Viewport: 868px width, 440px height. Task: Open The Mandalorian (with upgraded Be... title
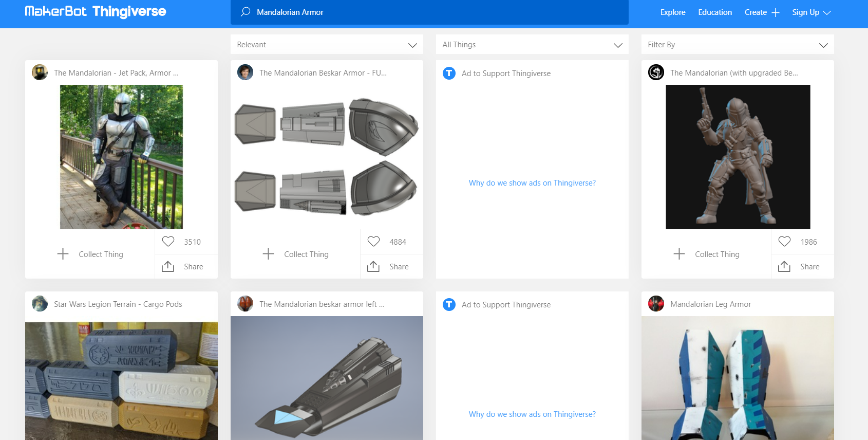[734, 73]
